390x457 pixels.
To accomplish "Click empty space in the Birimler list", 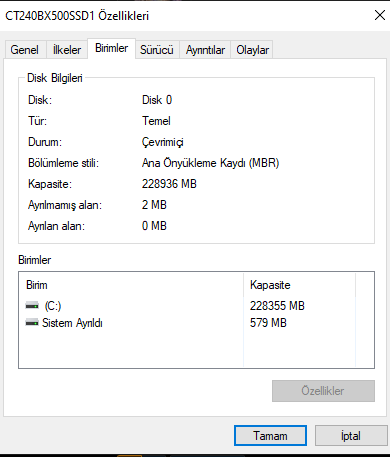I will click(131, 348).
